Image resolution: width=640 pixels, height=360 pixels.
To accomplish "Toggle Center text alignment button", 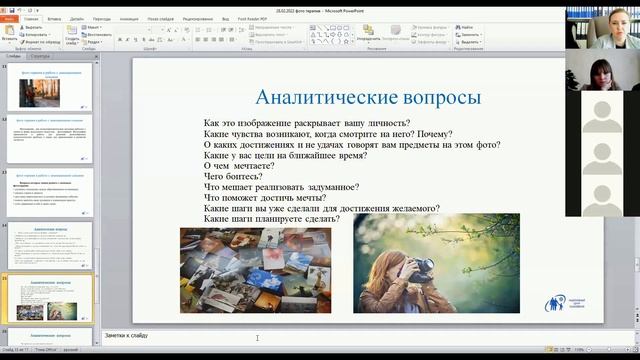I will click(x=206, y=40).
